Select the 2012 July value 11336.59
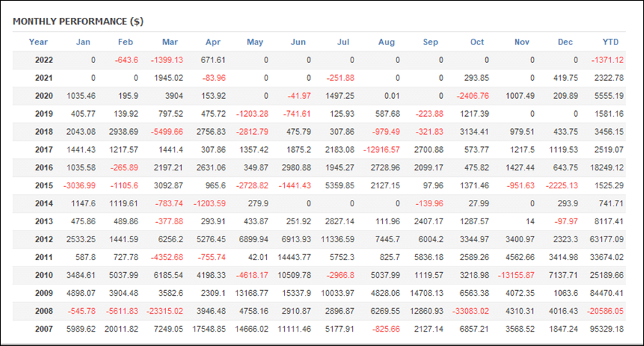Screen dimensions: 644x346 [338, 239]
